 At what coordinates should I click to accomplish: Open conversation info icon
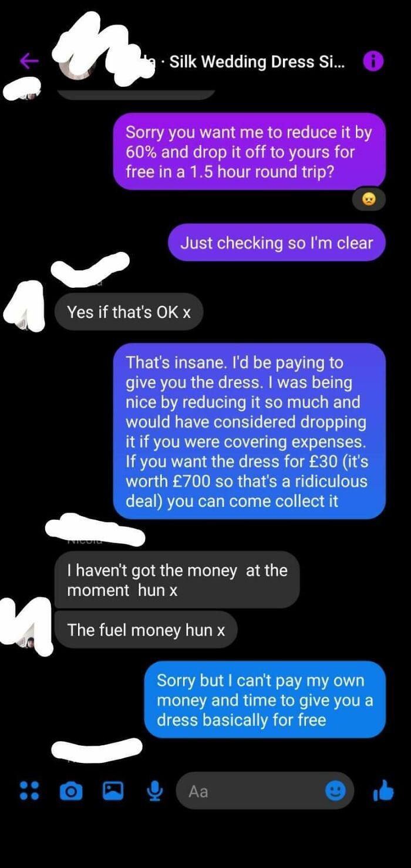click(373, 60)
